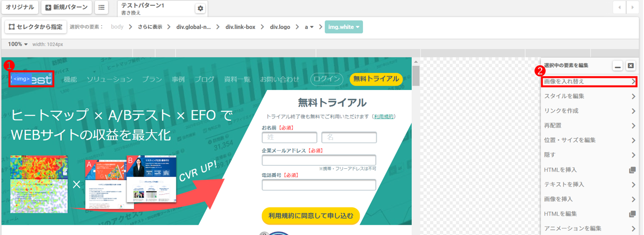
Task: Select body breadcrumb element
Action: coord(117,27)
